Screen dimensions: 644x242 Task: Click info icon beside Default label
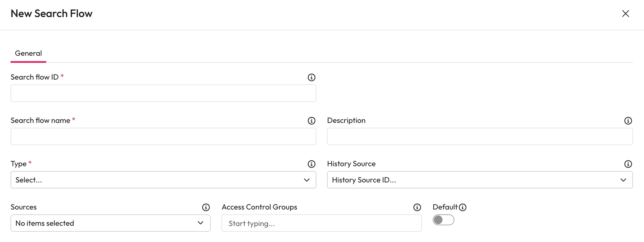pyautogui.click(x=463, y=207)
